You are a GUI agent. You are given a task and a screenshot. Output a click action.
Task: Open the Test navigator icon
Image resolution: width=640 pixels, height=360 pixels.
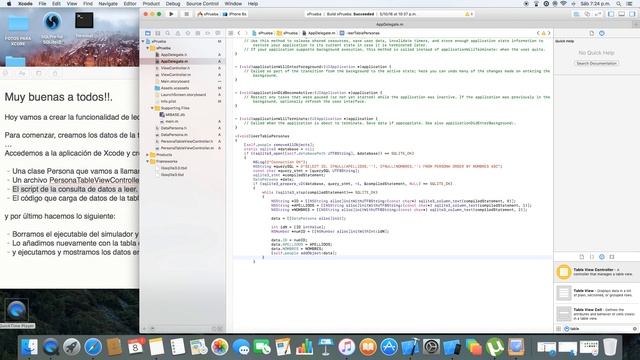[188, 33]
